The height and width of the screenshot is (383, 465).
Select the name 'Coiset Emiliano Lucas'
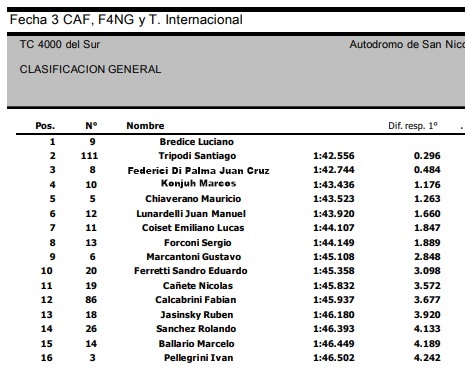click(193, 228)
